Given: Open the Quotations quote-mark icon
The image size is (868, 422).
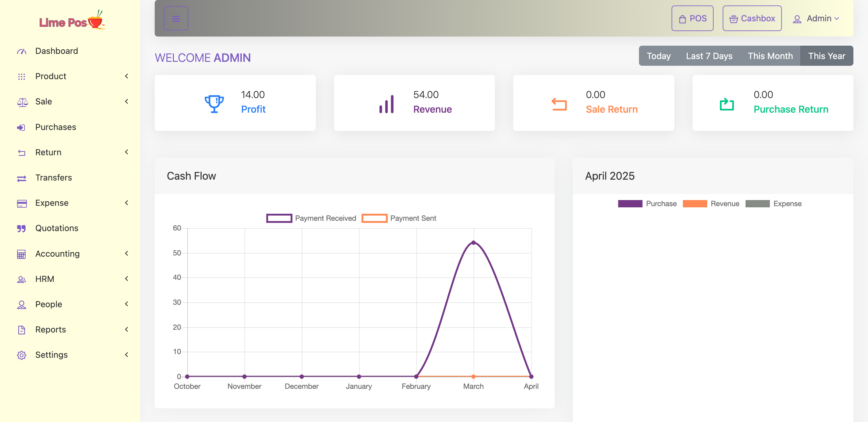Looking at the screenshot, I should tap(21, 229).
